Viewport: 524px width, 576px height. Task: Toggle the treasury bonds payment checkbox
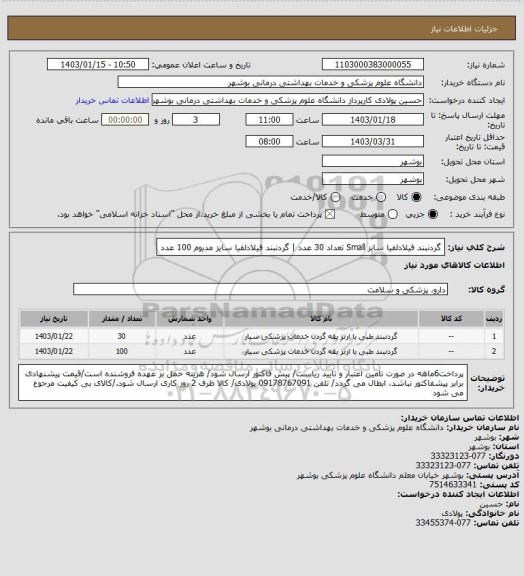click(330, 214)
